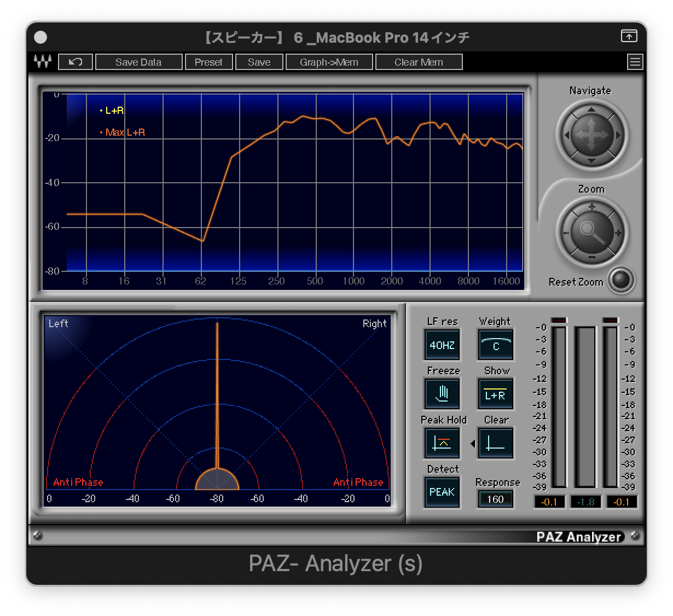Click the center meter -1.8 readout

coord(585,502)
